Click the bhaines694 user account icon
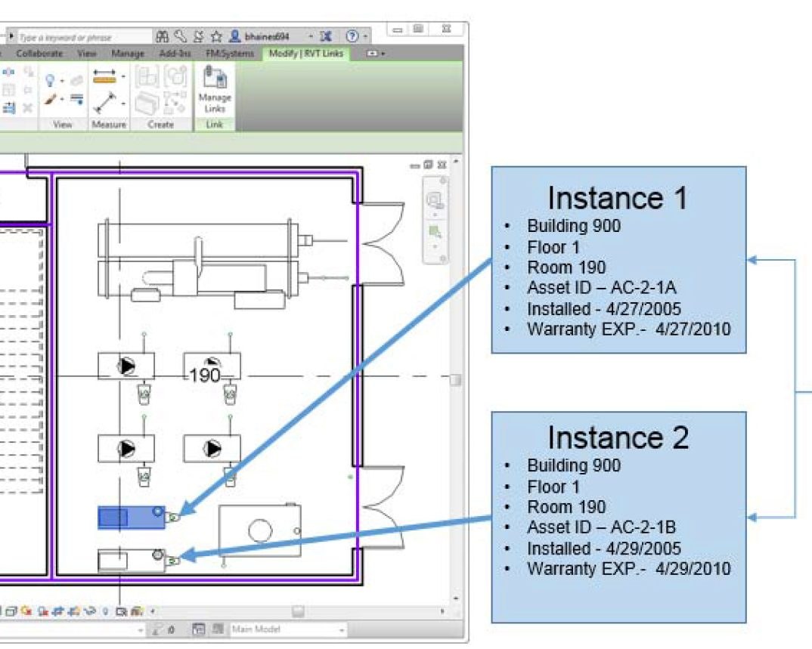 coord(234,36)
